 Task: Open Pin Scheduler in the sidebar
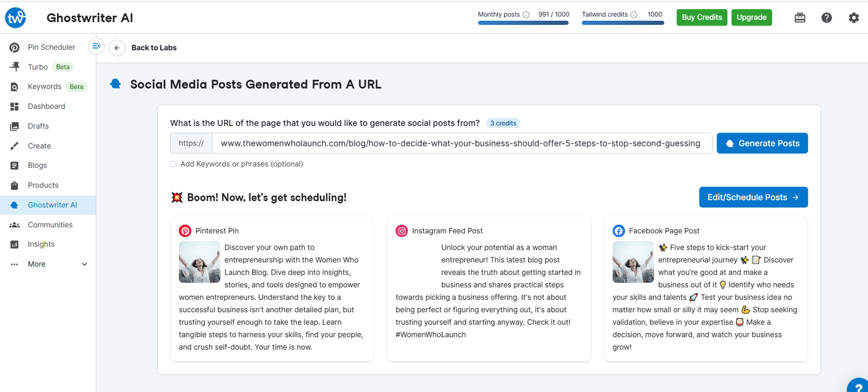pos(51,47)
